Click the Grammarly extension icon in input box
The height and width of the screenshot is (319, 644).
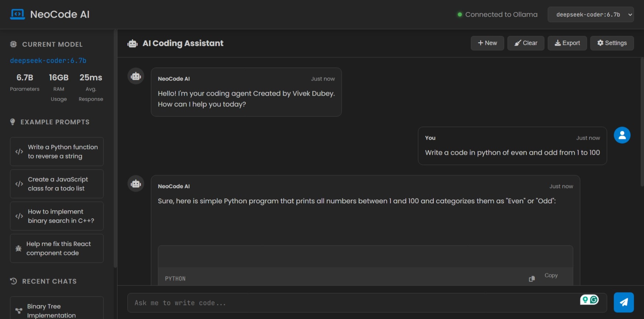point(589,300)
